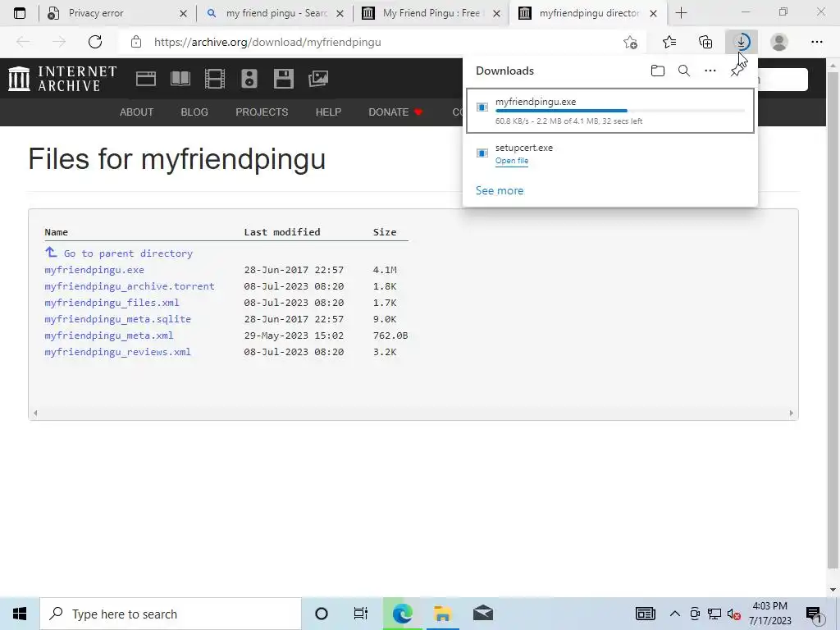The image size is (840, 630).
Task: Click the page vertical scrollbar down arrow
Action: pos(833,590)
